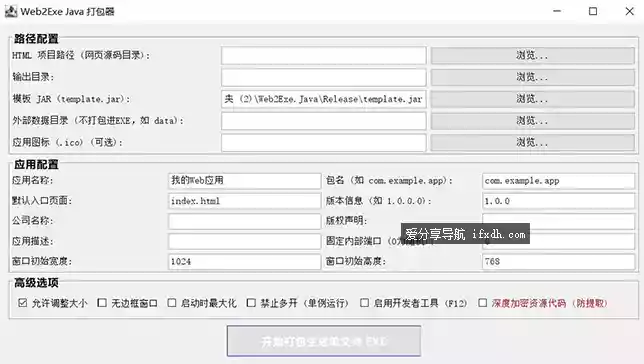
Task: Focus the output directory (输出目录) input field
Action: tap(324, 77)
